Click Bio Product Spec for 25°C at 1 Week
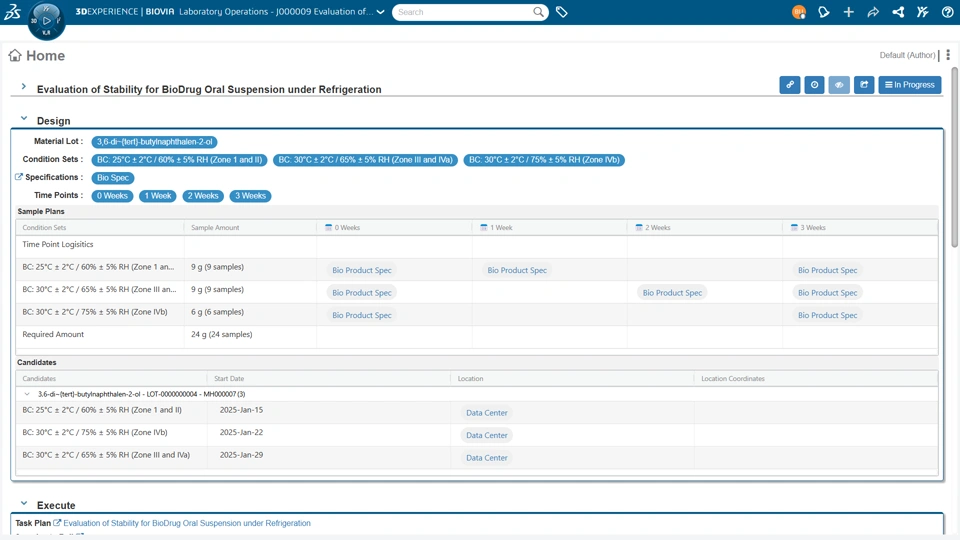The image size is (960, 540). pyautogui.click(x=517, y=270)
